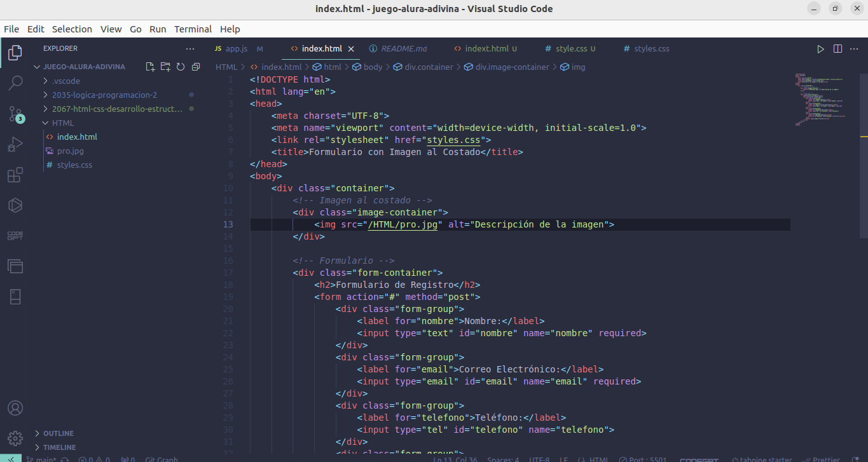This screenshot has width=868, height=462.
Task: Click 'Spaces: 4' indentation in status bar
Action: click(x=503, y=459)
